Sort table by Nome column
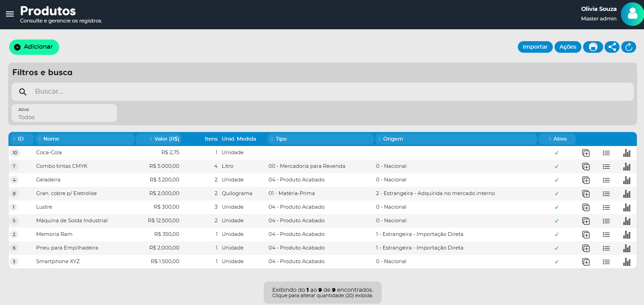Screen dimensions: 644x305 [51, 139]
